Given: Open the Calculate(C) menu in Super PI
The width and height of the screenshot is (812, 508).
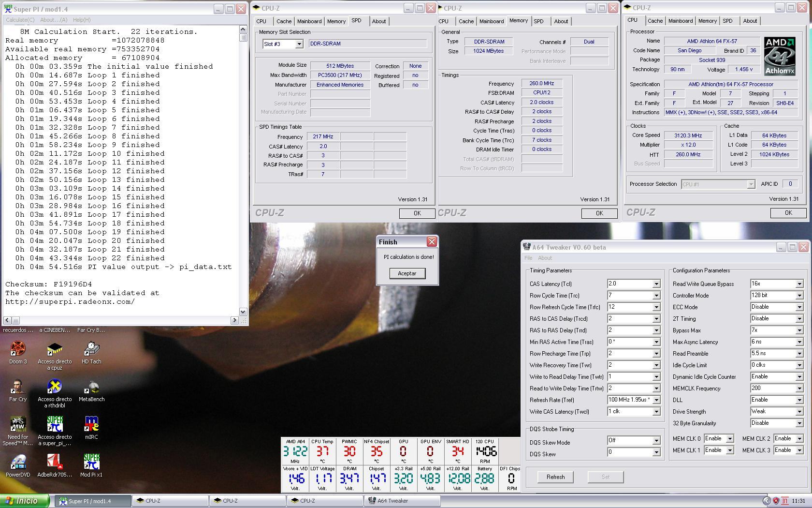Looking at the screenshot, I should click(x=20, y=20).
